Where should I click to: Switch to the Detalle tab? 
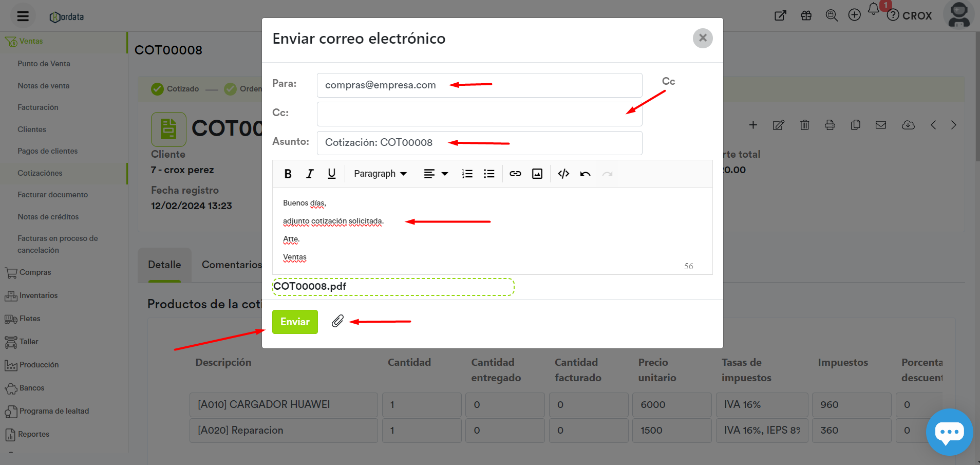(164, 265)
